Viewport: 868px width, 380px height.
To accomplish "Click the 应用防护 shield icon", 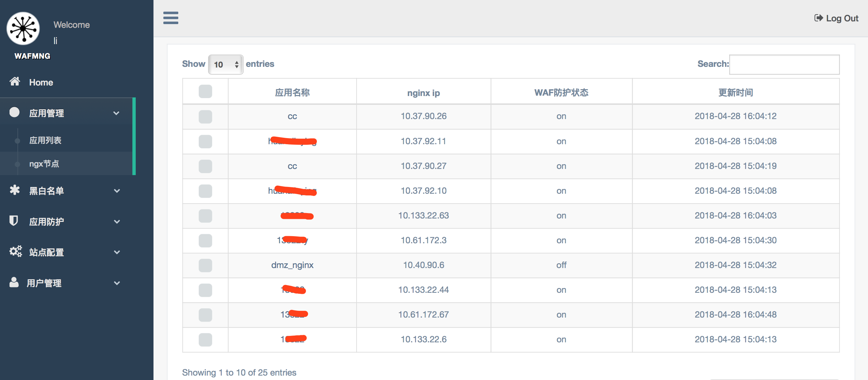I will pos(14,221).
